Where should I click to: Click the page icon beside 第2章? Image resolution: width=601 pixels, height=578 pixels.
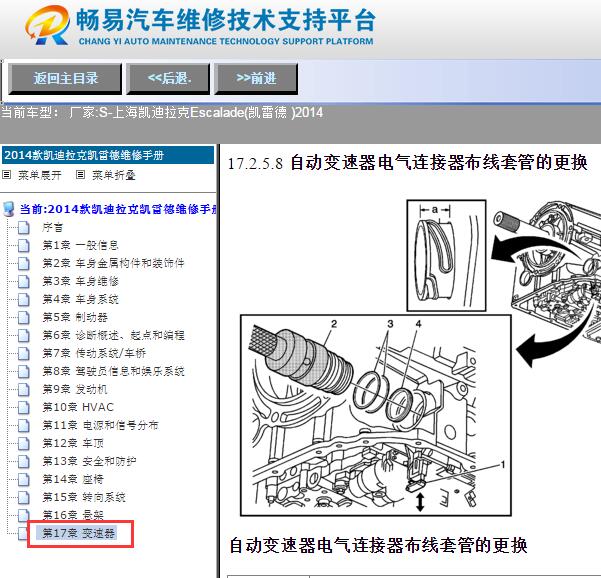(24, 264)
